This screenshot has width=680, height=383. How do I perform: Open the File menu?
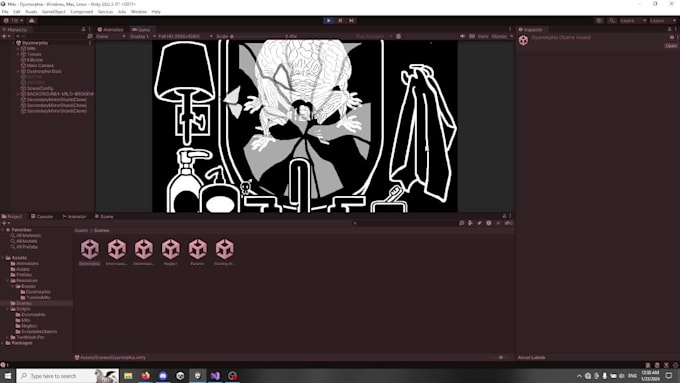click(x=5, y=12)
